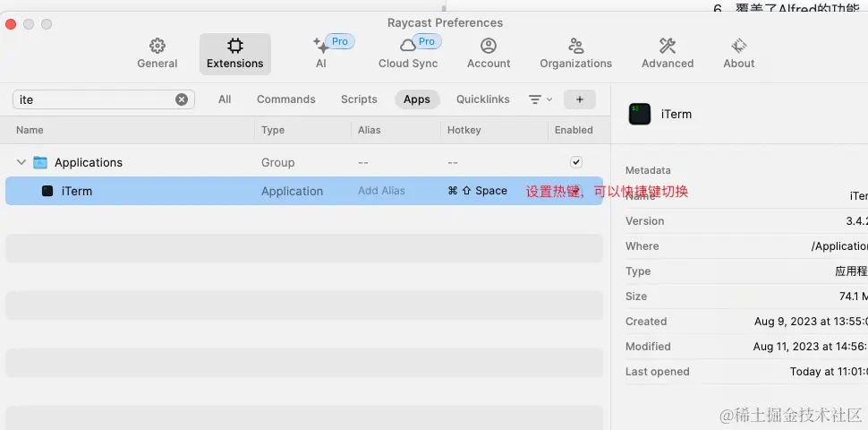868x430 pixels.
Task: Click the Enabled column header
Action: (x=574, y=130)
